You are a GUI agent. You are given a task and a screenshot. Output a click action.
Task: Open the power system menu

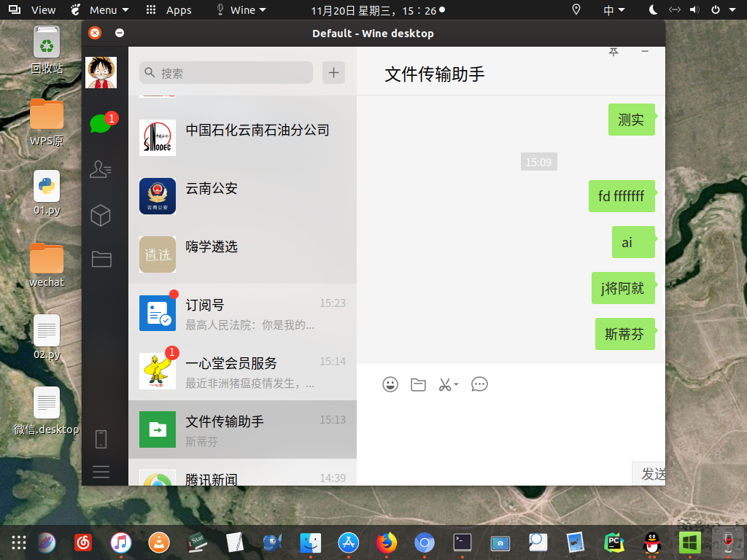click(716, 10)
